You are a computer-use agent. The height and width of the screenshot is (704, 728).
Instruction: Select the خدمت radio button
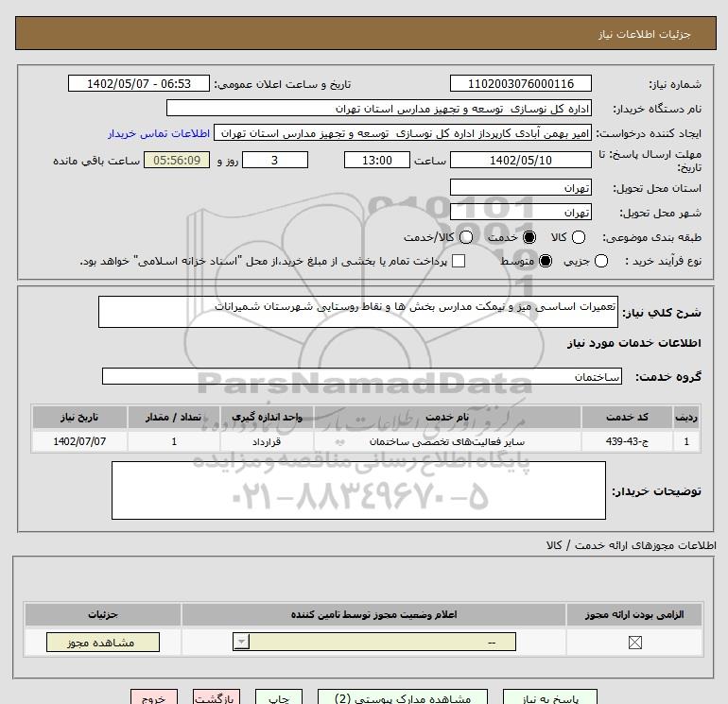point(529,237)
